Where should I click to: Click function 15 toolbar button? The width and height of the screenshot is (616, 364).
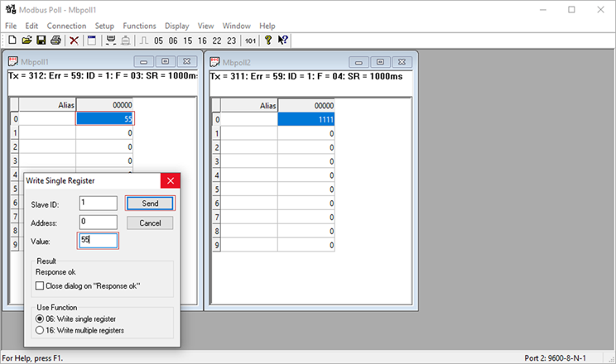(188, 41)
